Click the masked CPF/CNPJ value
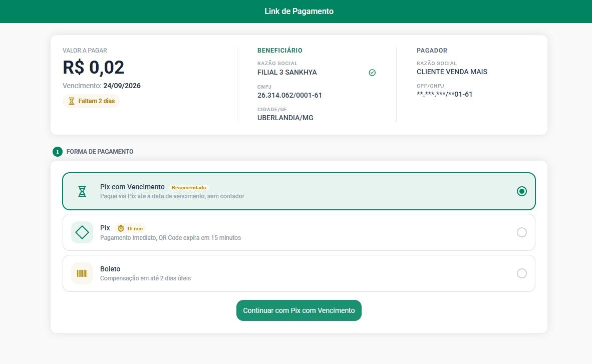The image size is (592, 364). (x=444, y=95)
